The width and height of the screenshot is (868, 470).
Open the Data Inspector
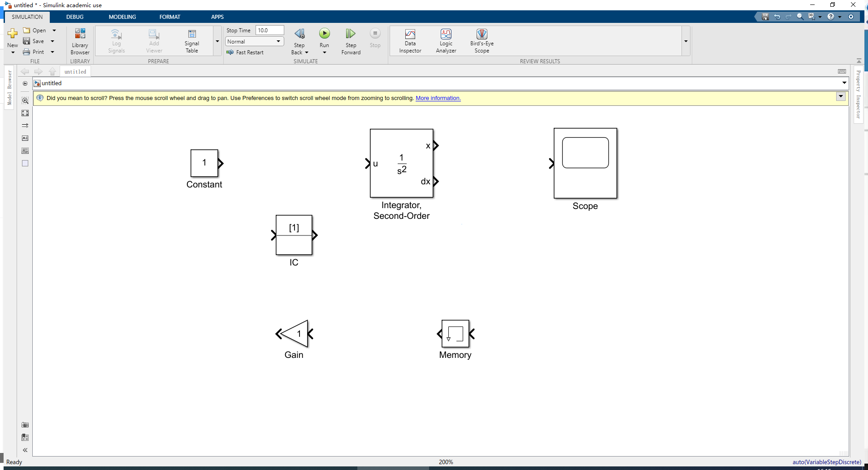[410, 41]
